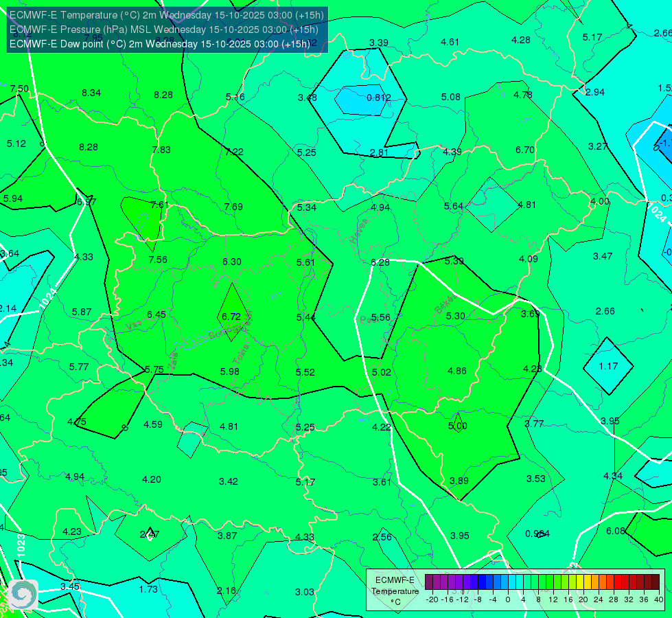Click the 3.39 temperature value
Image resolution: width=672 pixels, height=618 pixels.
(x=379, y=43)
